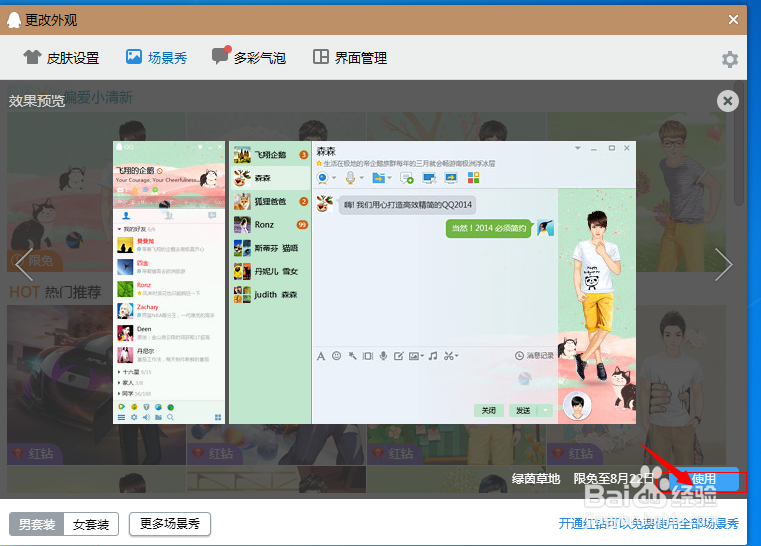761x546 pixels.
Task: Open the video call dropdown arrow in preview
Action: [x=334, y=178]
